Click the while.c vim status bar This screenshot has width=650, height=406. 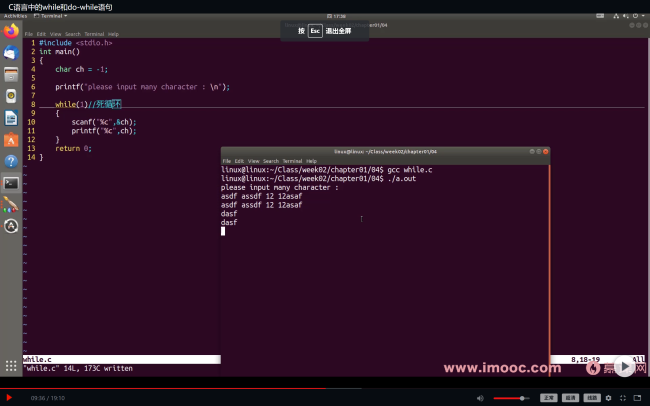[x=121, y=359]
